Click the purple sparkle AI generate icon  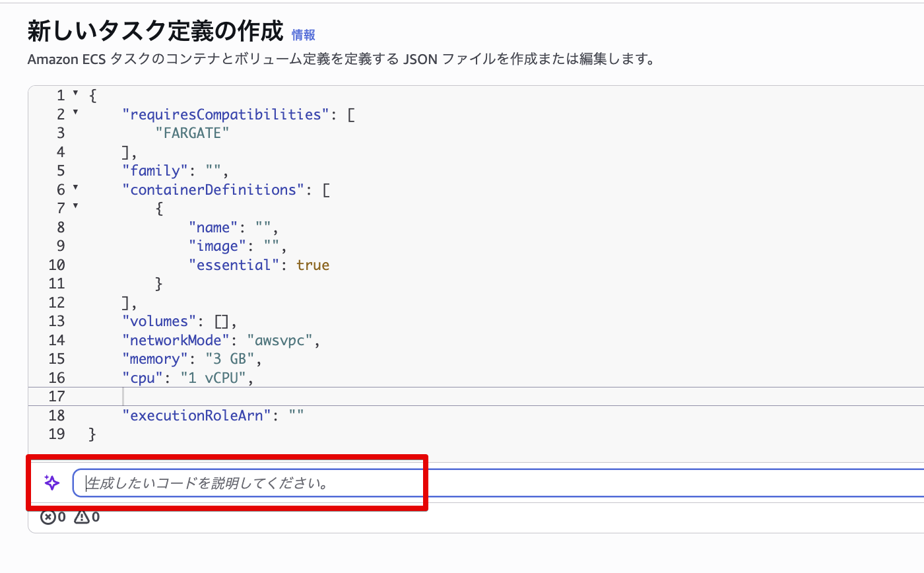(51, 483)
